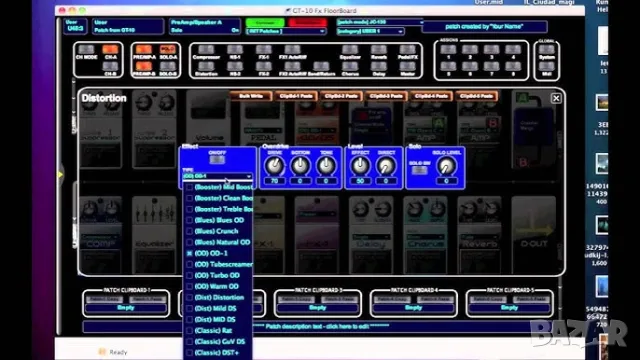Choose (Classic) Rat from the type list
This screenshot has width=640, height=360.
(x=218, y=331)
